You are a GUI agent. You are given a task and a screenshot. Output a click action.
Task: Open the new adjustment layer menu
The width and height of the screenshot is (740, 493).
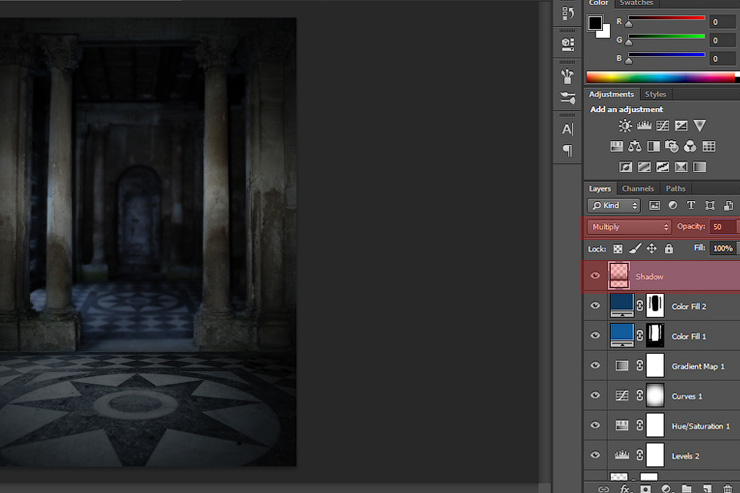coord(665,489)
